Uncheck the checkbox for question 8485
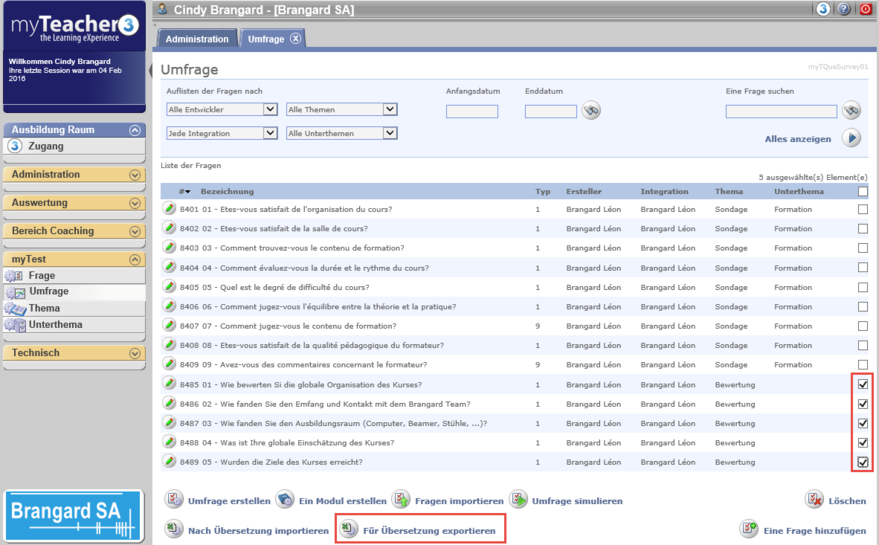879x545 pixels. 863,384
